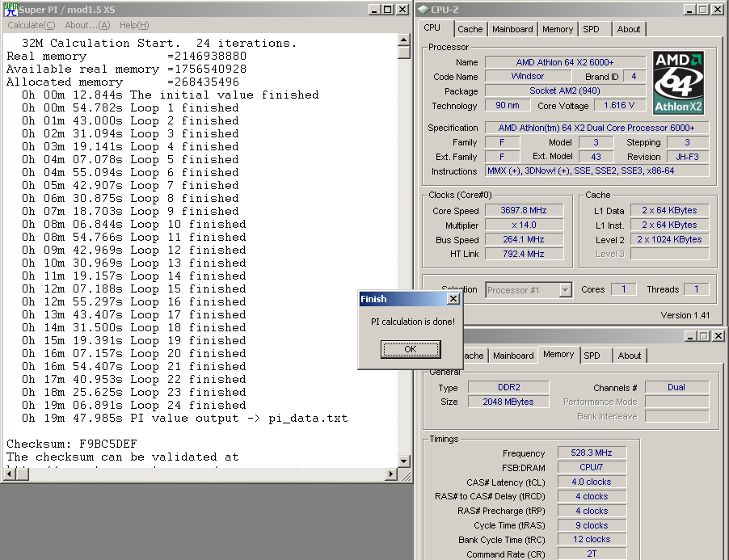Screen dimensions: 729x560
Task: Click the 'PI value output -> pi_data.txt' line
Action: 184,419
